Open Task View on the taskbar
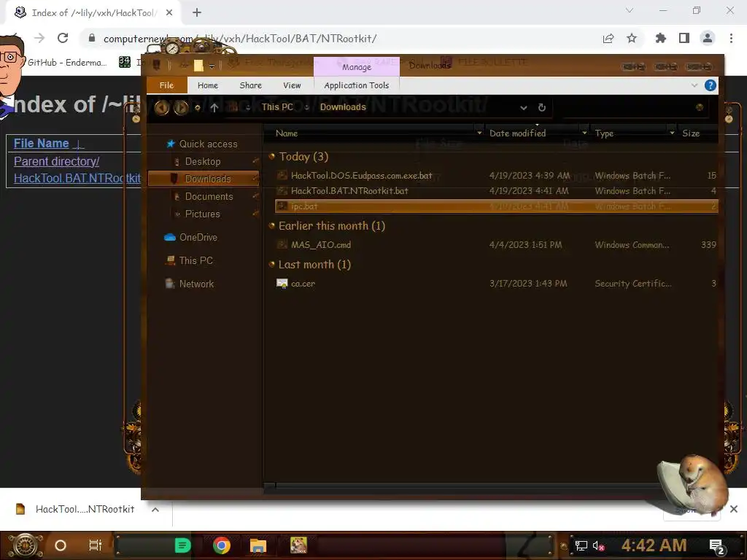747x560 pixels. click(96, 545)
